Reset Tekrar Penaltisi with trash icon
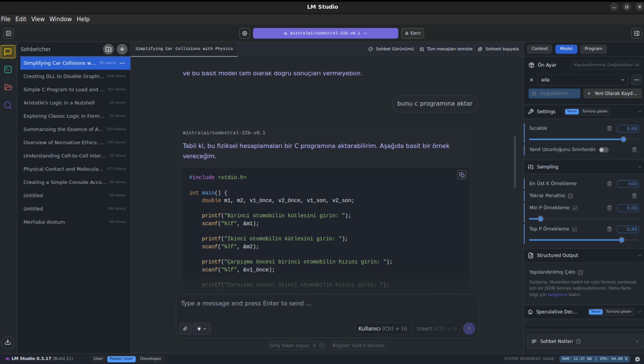The height and width of the screenshot is (364, 644). pyautogui.click(x=634, y=196)
